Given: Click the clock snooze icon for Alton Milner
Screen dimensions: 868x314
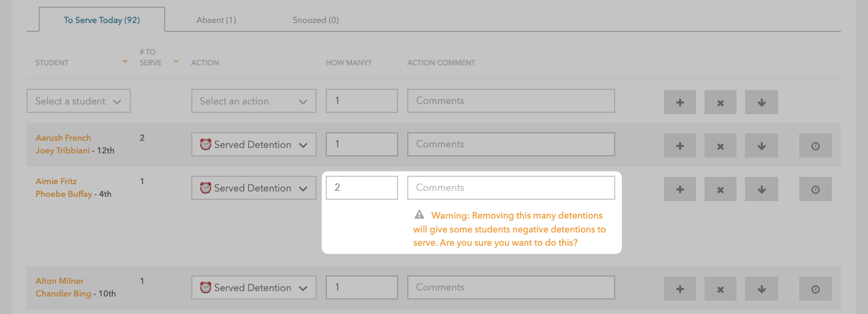Looking at the screenshot, I should 815,289.
